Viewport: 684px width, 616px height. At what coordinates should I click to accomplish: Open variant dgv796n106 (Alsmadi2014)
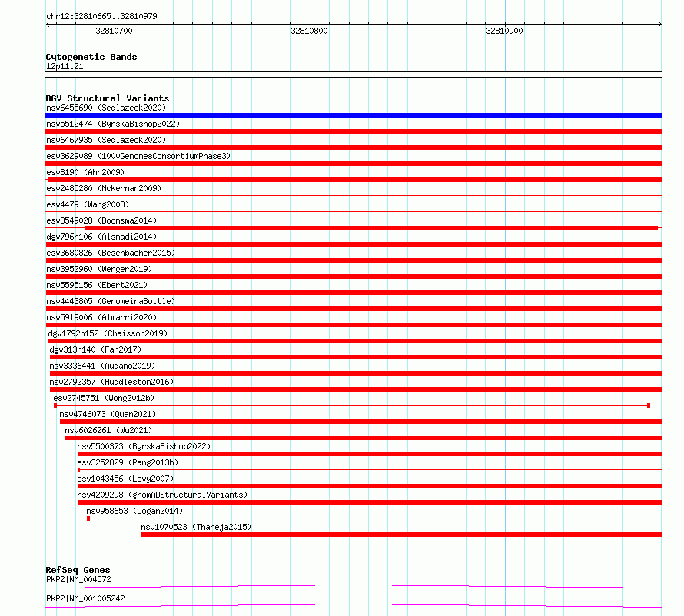tap(101, 237)
